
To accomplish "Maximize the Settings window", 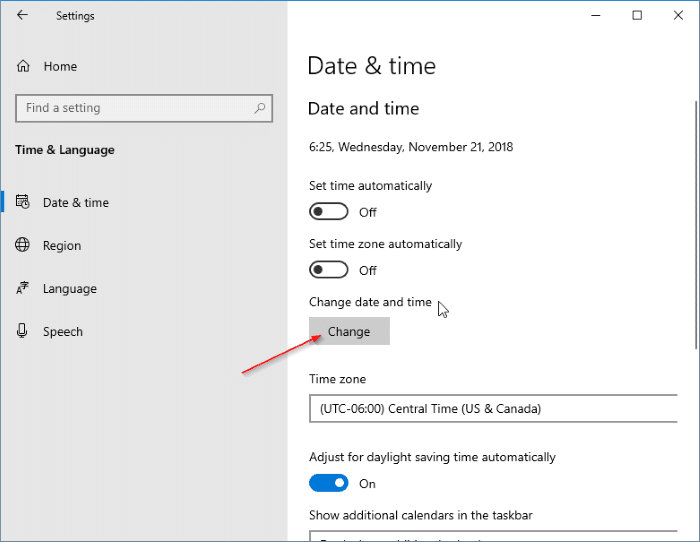I will (637, 15).
